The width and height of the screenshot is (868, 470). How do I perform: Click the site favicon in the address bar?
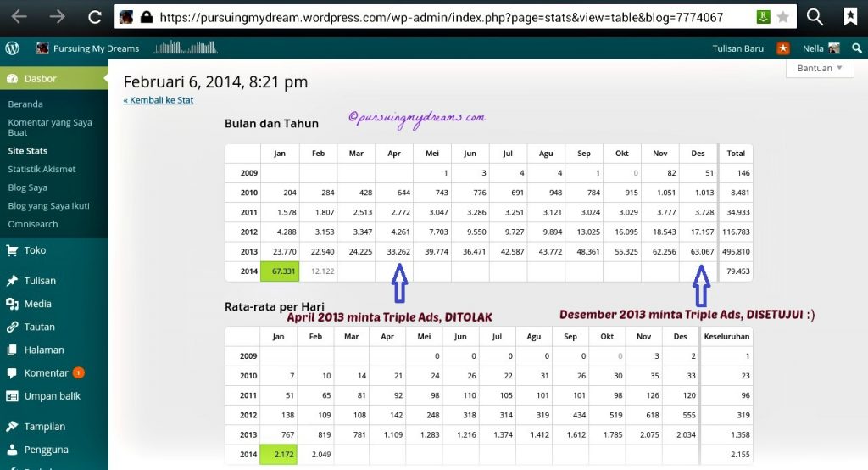[126, 17]
